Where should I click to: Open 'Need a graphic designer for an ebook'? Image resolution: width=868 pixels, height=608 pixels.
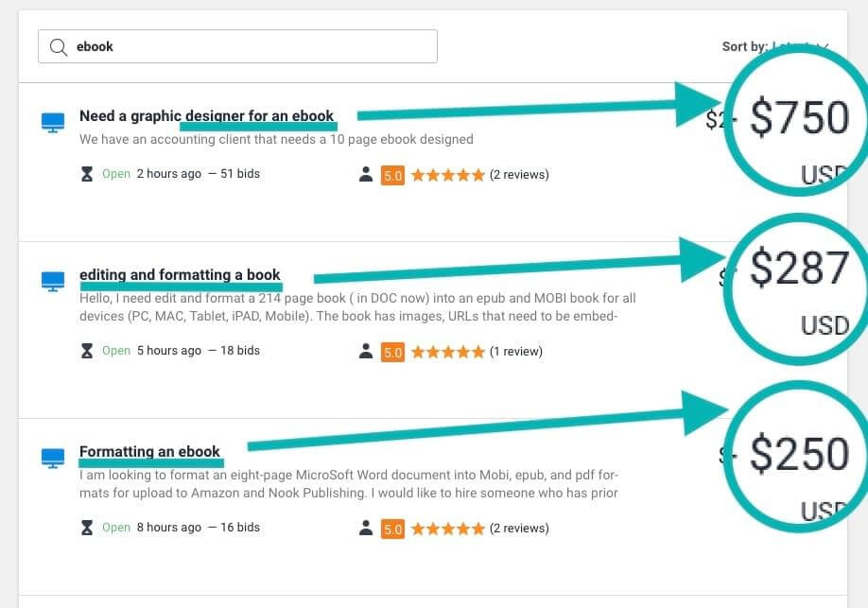click(x=206, y=115)
